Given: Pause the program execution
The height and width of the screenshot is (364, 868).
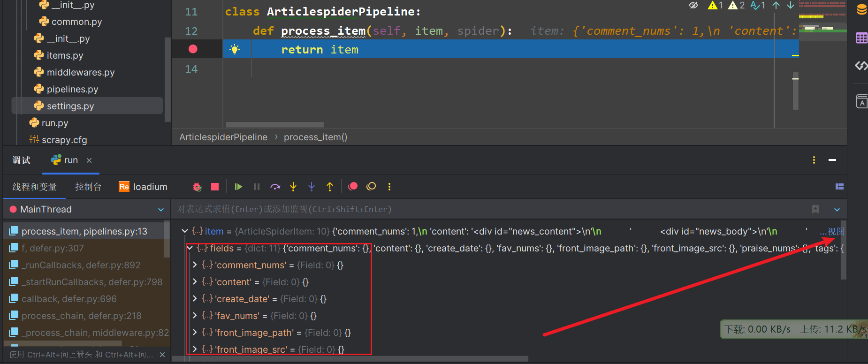Looking at the screenshot, I should (x=257, y=187).
